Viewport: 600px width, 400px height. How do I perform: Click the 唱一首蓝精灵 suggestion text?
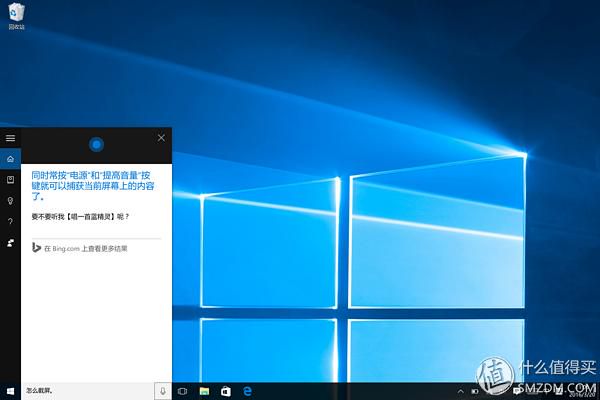tap(91, 217)
